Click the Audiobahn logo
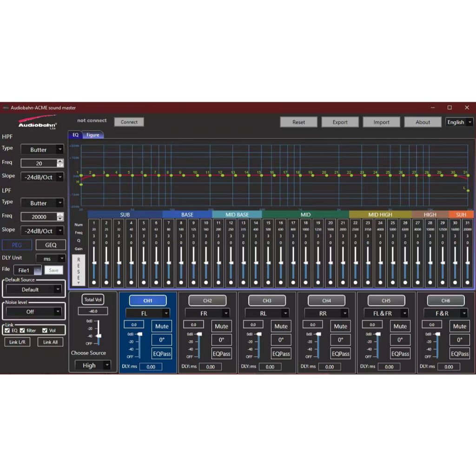This screenshot has width=476, height=476. click(38, 123)
